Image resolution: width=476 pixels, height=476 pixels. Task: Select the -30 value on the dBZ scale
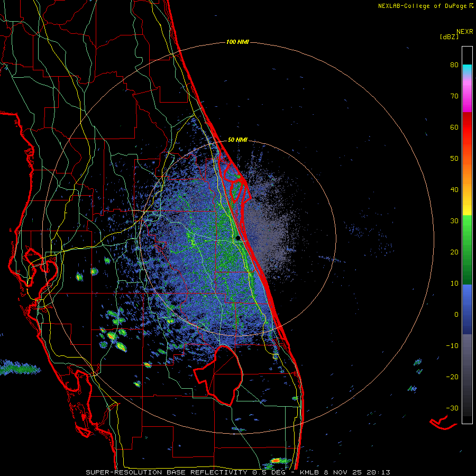452,408
